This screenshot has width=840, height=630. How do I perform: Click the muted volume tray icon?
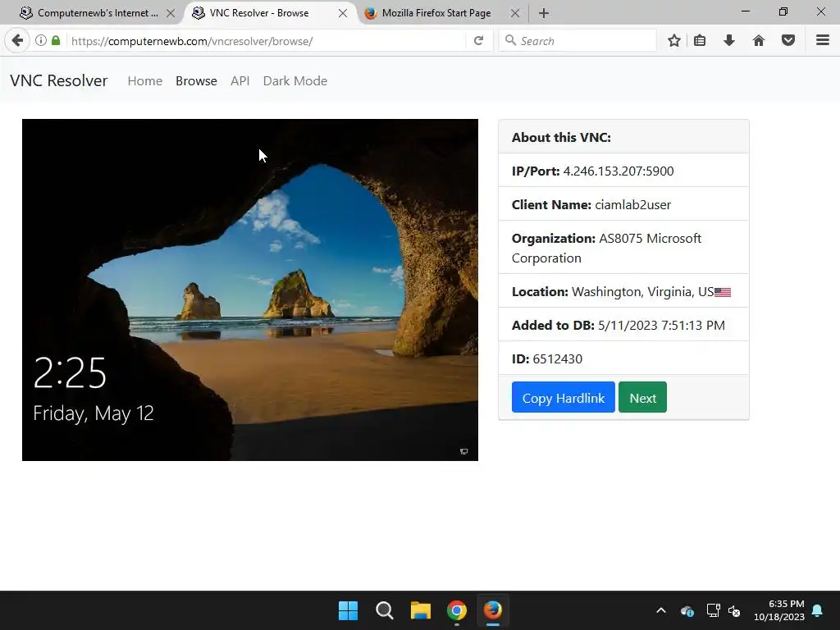pos(734,610)
